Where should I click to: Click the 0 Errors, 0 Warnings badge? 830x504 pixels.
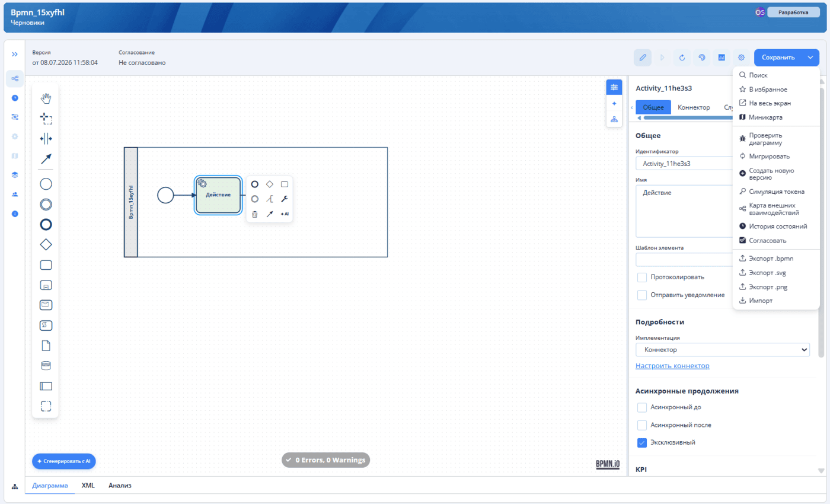(x=325, y=460)
